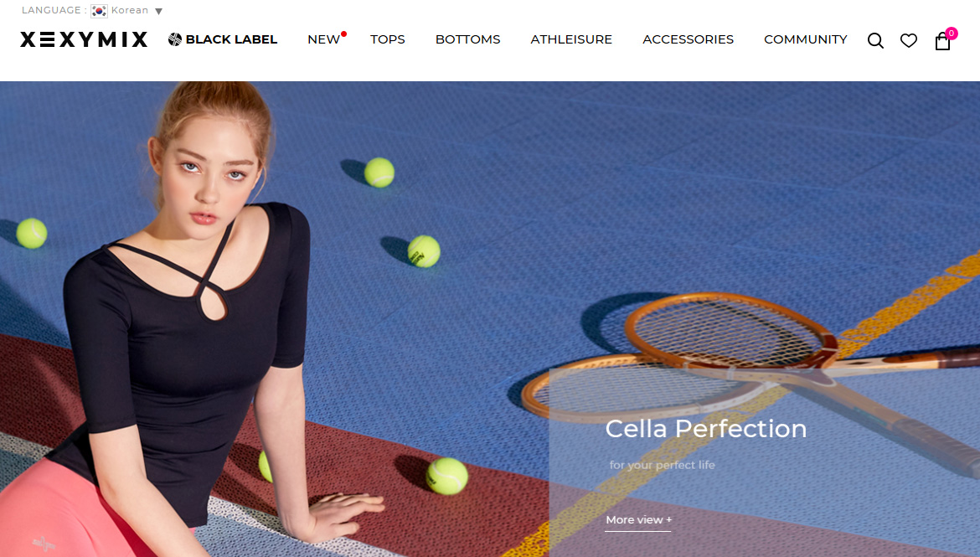Go to the TOPS category

(x=388, y=39)
